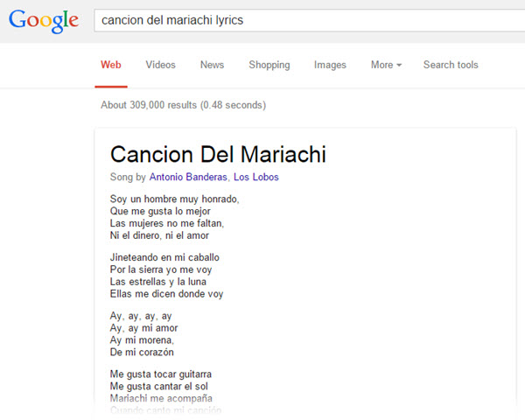Open the Los Lobos link
This screenshot has height=420, width=525.
tap(256, 177)
